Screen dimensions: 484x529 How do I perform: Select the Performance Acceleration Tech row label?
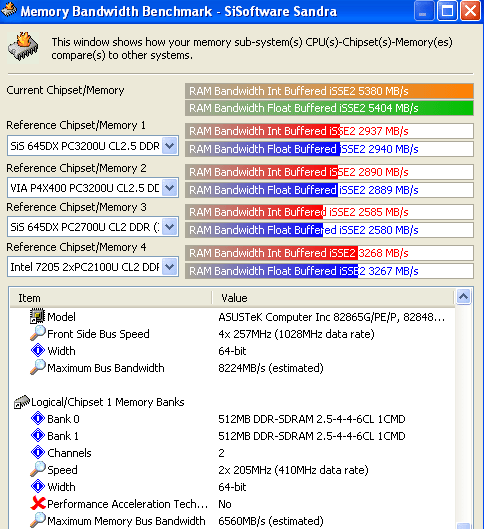pyautogui.click(x=127, y=504)
